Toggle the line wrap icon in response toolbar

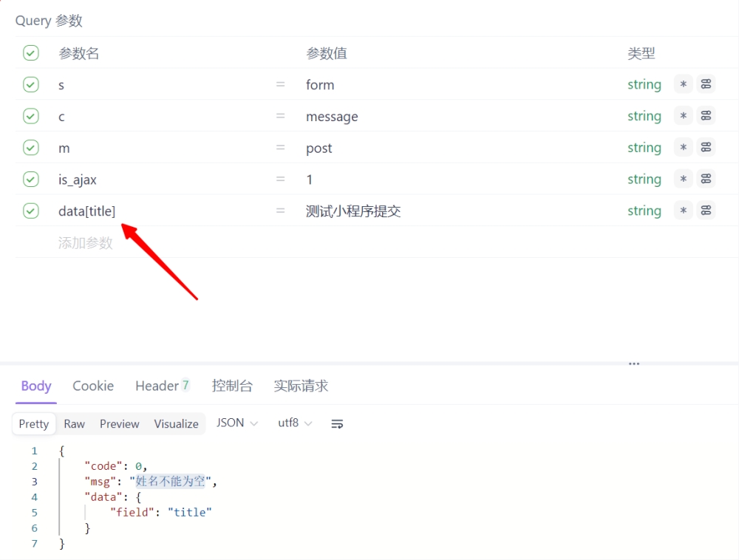click(x=337, y=424)
